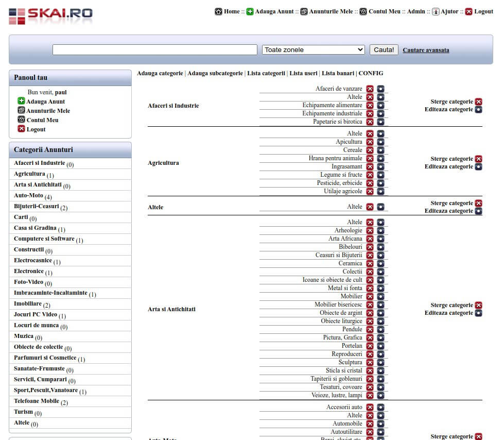Open Imobiliare category in sidebar

[x=28, y=303]
